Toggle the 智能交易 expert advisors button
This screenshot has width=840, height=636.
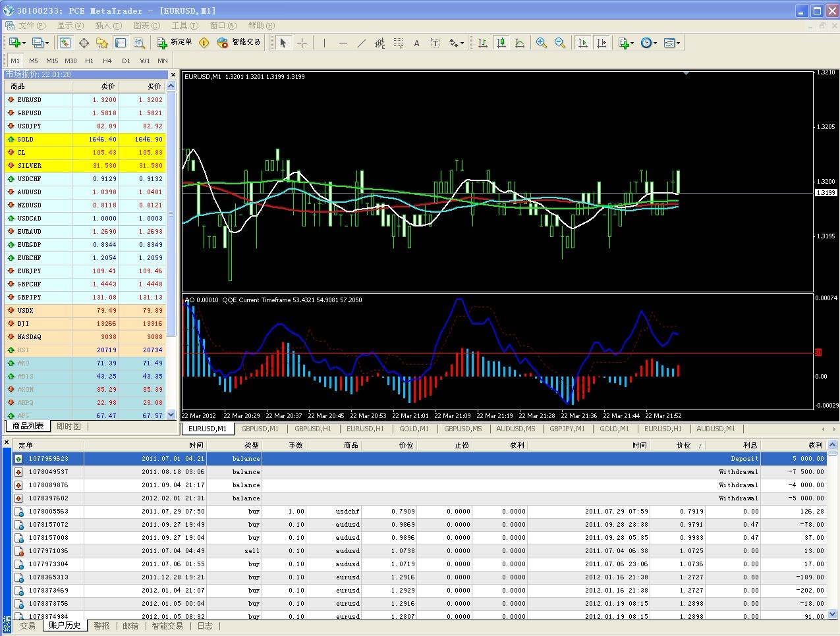[x=238, y=43]
